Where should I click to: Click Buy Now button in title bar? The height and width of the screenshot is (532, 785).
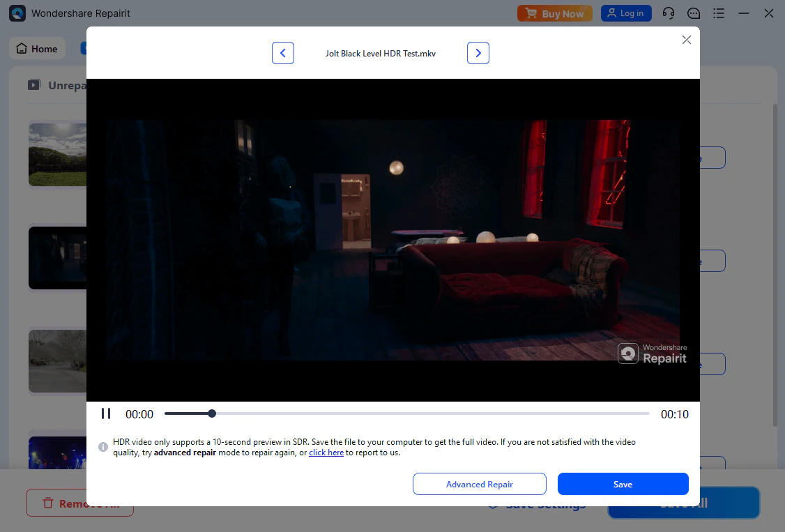tap(555, 13)
